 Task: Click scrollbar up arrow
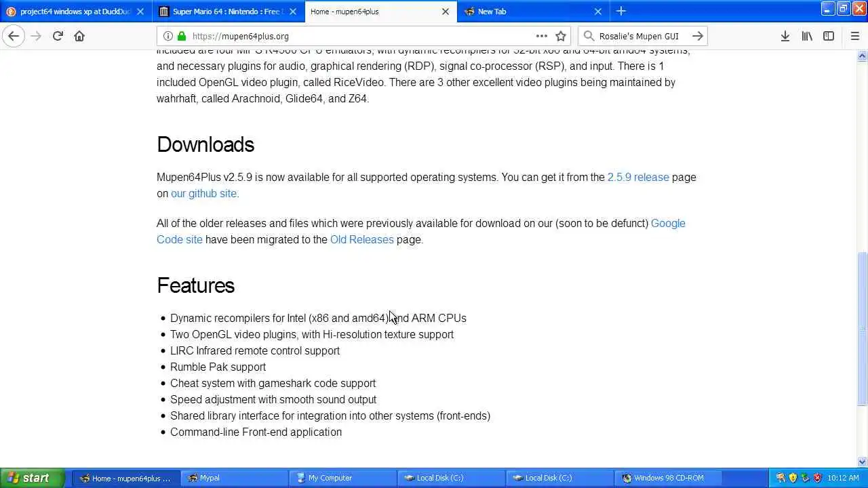click(862, 56)
